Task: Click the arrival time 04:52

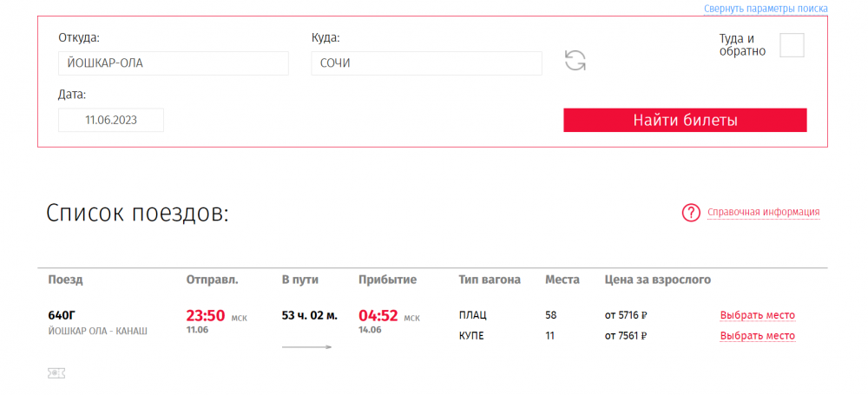Action: pyautogui.click(x=378, y=316)
